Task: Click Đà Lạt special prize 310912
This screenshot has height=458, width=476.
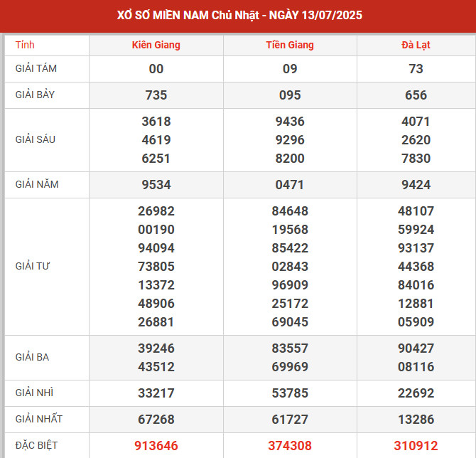Action: [416, 446]
